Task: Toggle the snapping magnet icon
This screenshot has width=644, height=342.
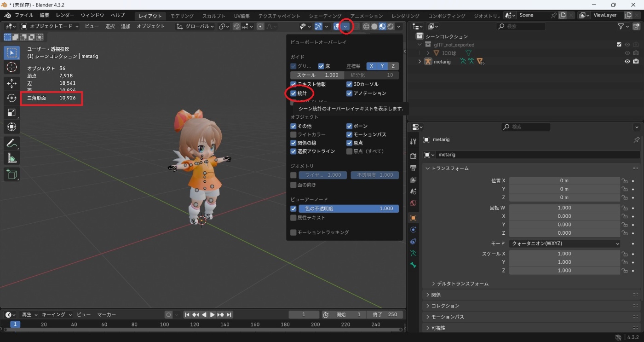Action: [236, 26]
